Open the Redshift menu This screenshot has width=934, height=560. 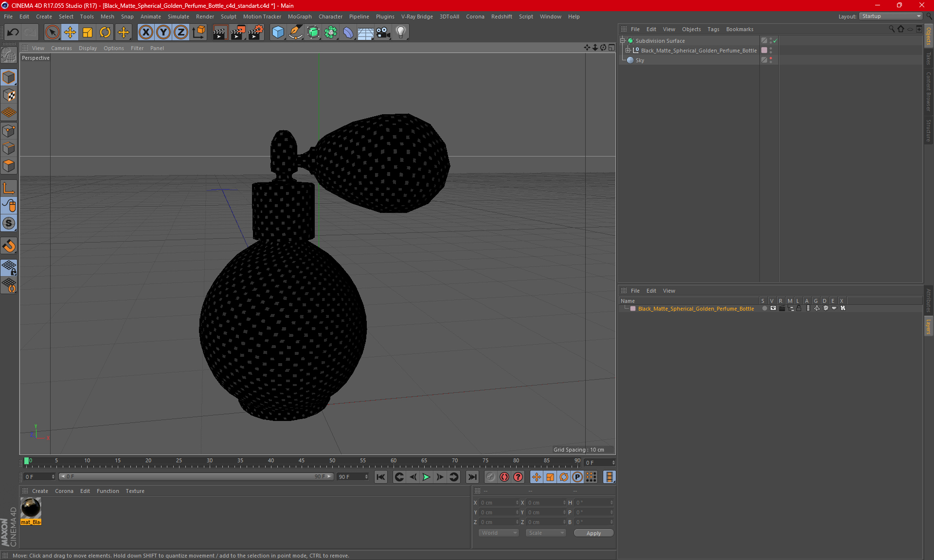click(502, 17)
